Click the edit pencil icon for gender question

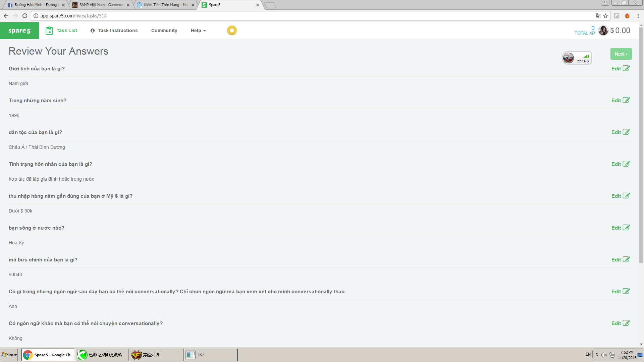626,68
